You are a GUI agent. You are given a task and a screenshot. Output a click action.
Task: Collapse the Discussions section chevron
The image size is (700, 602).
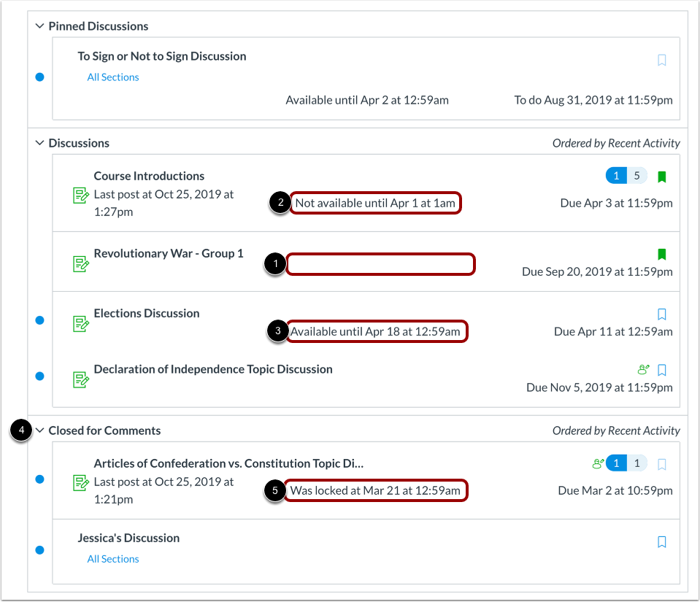pyautogui.click(x=39, y=143)
